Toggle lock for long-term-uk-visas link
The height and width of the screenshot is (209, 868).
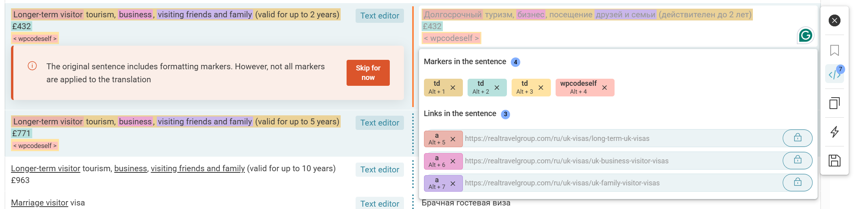point(797,138)
